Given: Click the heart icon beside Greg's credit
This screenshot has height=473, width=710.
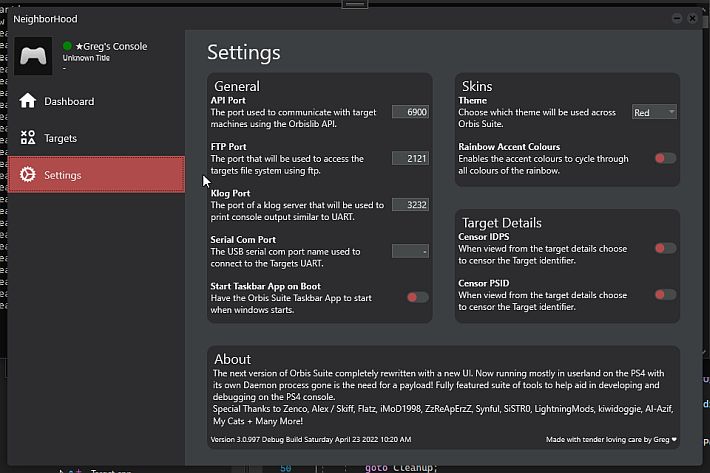Looking at the screenshot, I should pyautogui.click(x=674, y=439).
